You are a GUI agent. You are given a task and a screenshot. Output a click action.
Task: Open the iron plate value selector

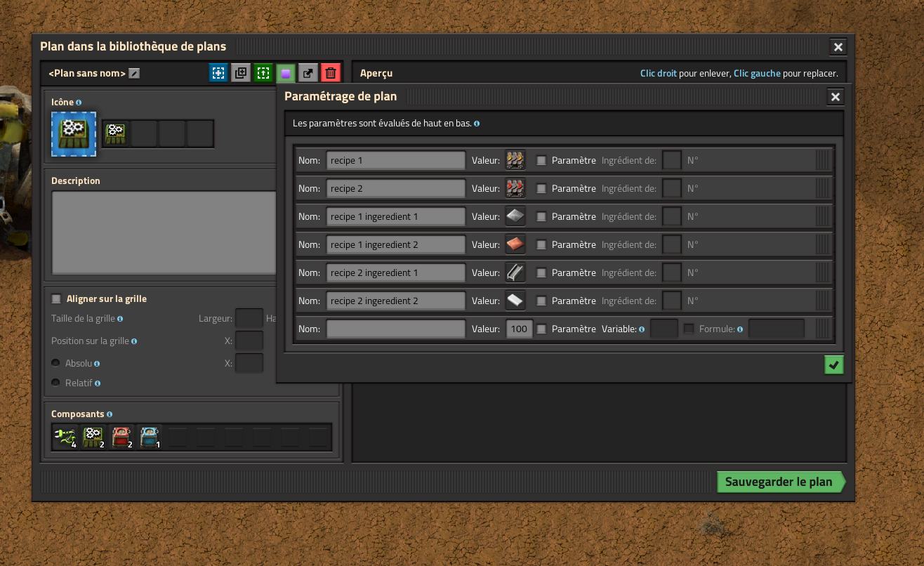pyautogui.click(x=515, y=216)
